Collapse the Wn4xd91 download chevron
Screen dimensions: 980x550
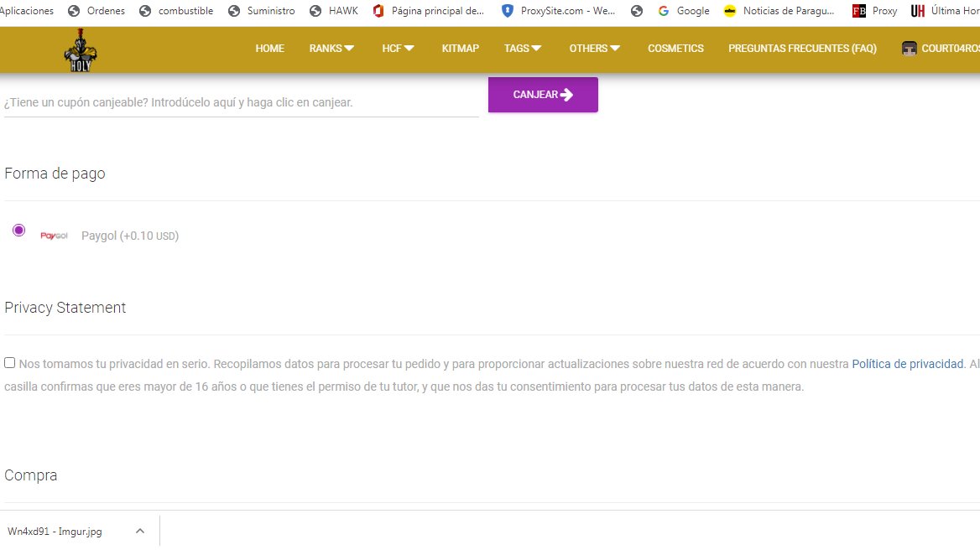coord(139,530)
